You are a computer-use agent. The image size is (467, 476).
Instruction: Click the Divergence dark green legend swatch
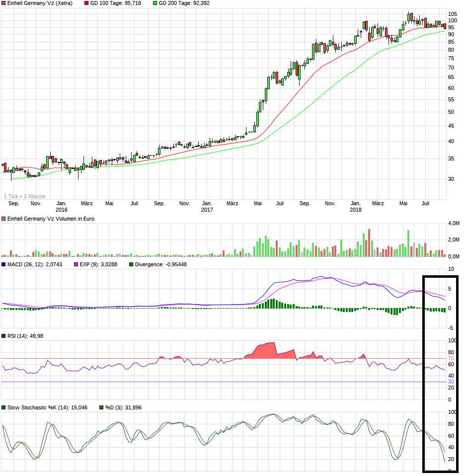pyautogui.click(x=131, y=264)
